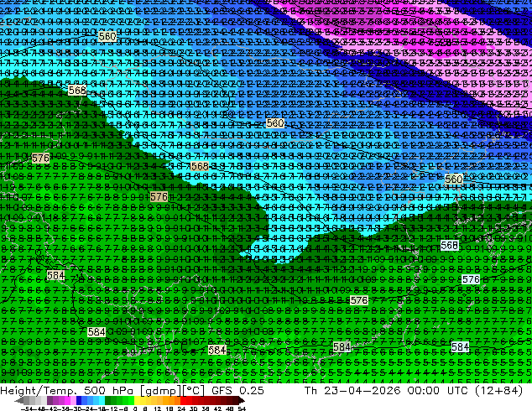Click the rightmost "560" contour label
Viewport: 532px width, 411px height.
coord(454,179)
